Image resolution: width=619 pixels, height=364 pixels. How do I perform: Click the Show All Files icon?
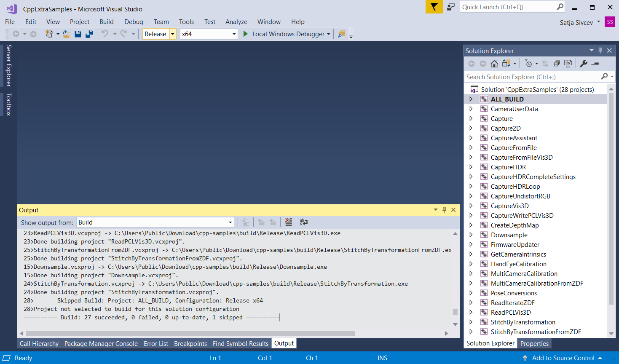point(568,64)
